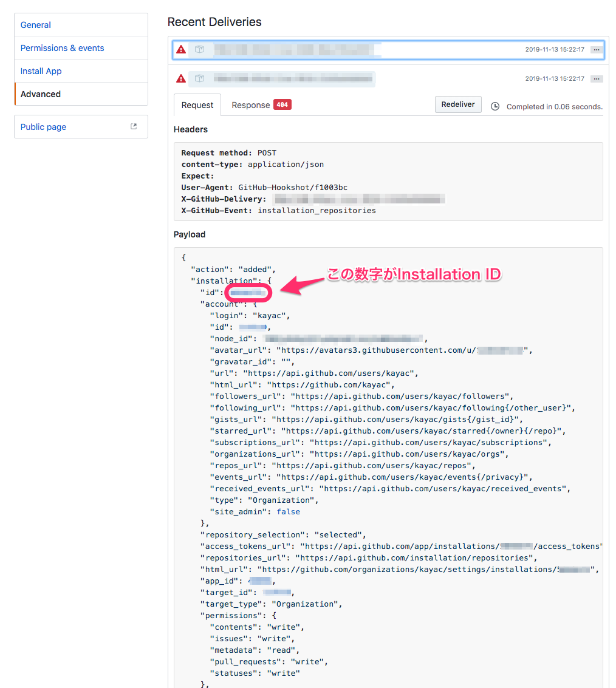
Task: Click the 'Payload' section heading
Action: pos(189,234)
